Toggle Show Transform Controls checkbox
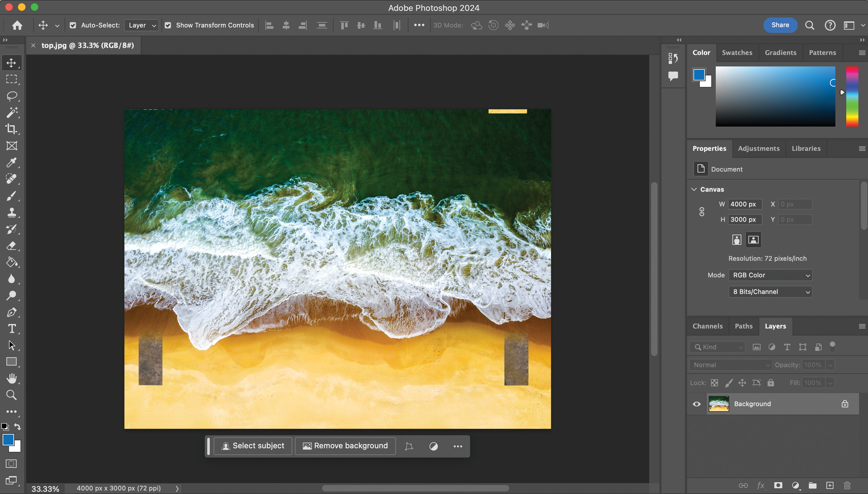Screen dimensions: 868x494 click(168, 24)
